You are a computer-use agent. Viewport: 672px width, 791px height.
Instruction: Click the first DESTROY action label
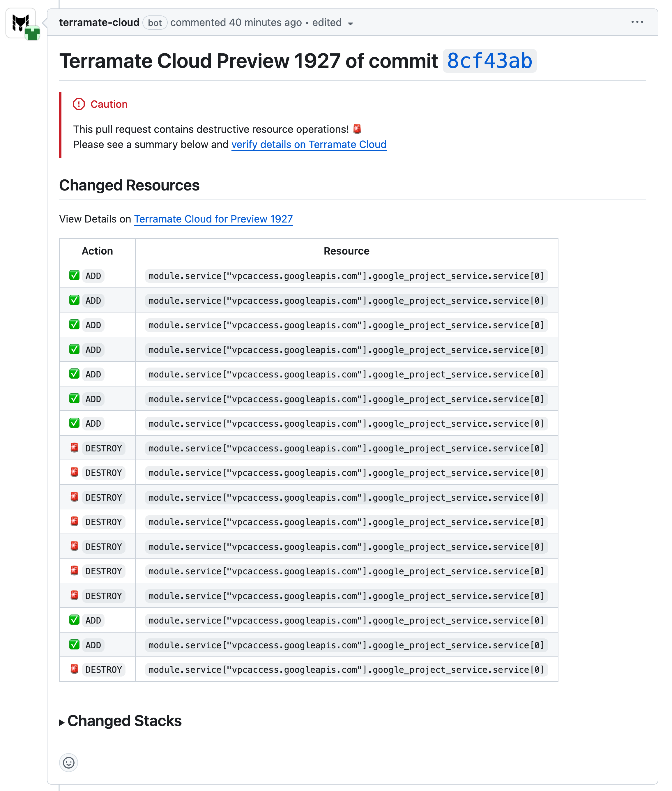(104, 449)
